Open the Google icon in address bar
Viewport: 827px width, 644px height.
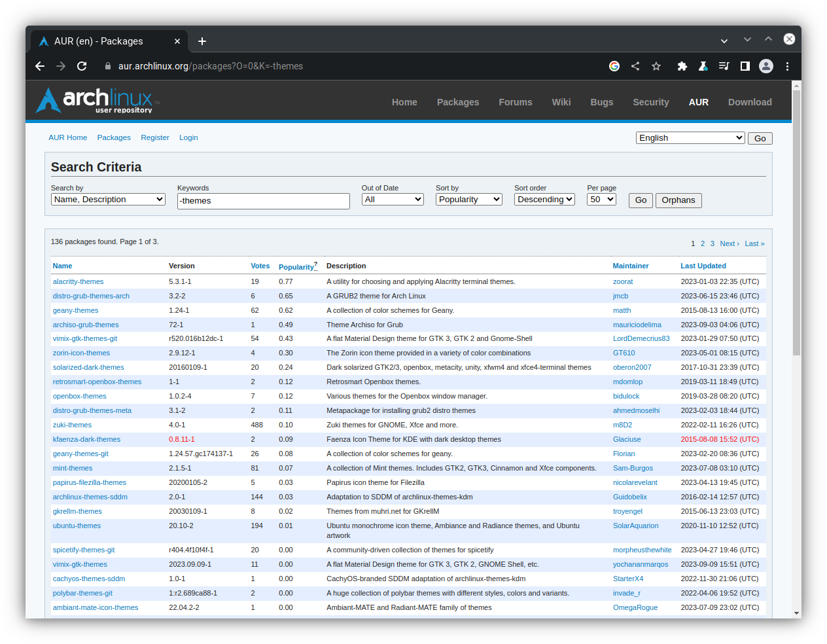614,66
